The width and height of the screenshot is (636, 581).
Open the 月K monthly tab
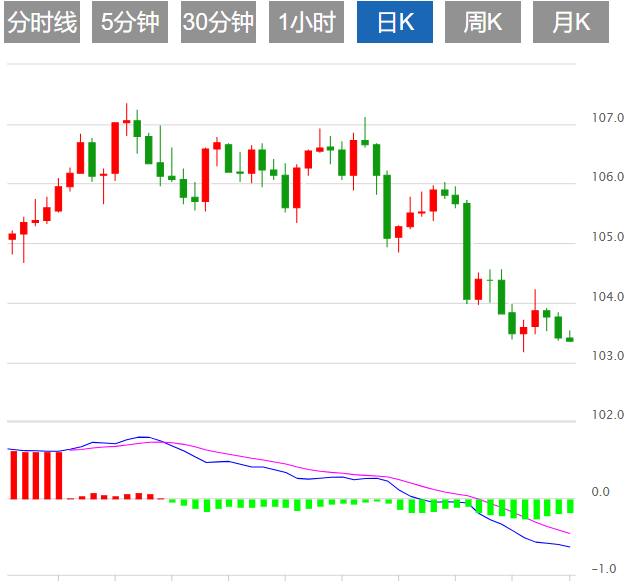pos(571,22)
